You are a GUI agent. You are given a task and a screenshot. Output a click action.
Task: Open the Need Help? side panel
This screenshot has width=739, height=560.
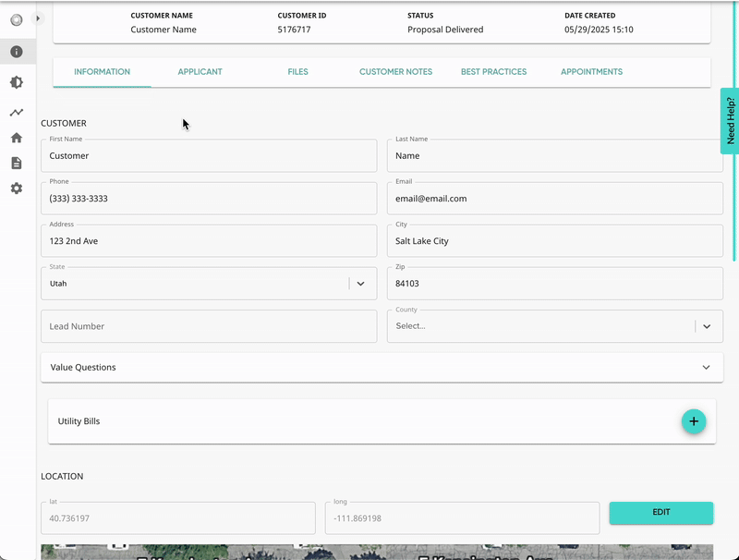(730, 120)
